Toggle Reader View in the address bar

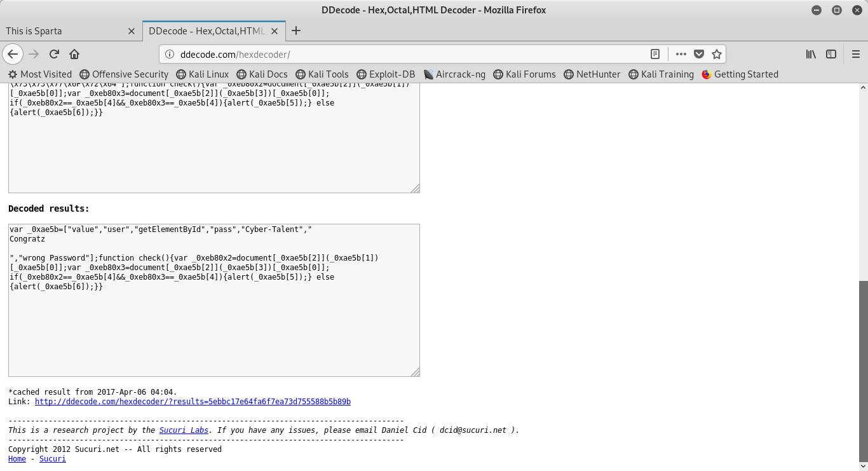click(x=655, y=54)
